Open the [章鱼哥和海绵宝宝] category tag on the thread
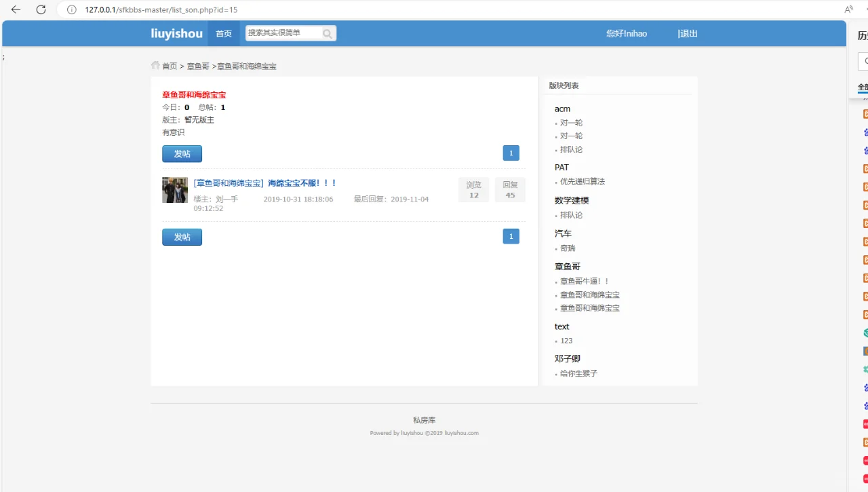Screen dimensions: 868x492 tap(229, 183)
